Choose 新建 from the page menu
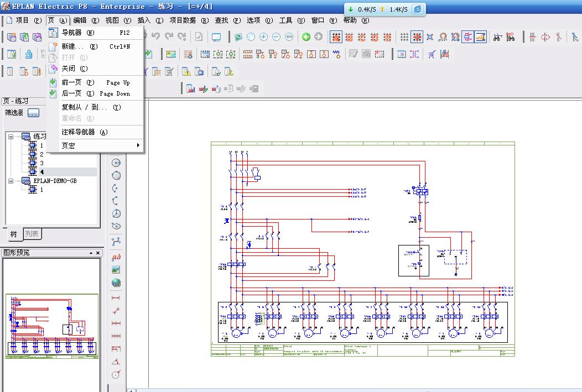Screen dimensions: 582x392 coord(72,47)
